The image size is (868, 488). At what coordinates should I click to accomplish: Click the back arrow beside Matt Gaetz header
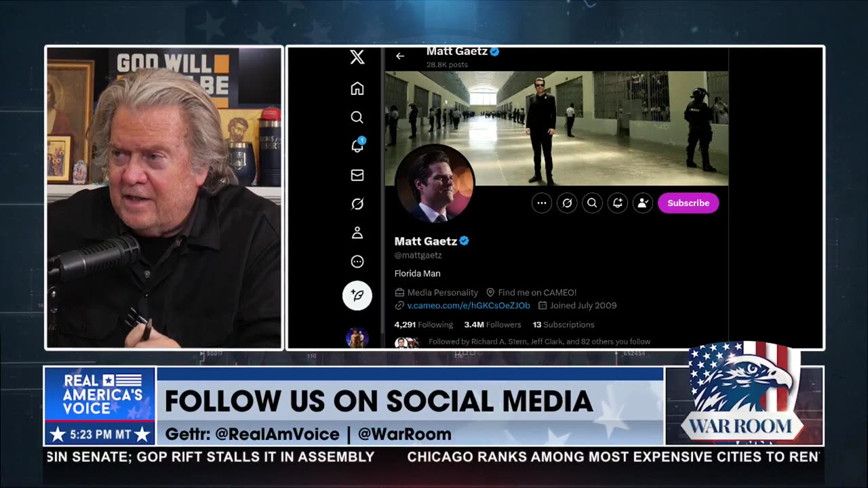pos(400,56)
